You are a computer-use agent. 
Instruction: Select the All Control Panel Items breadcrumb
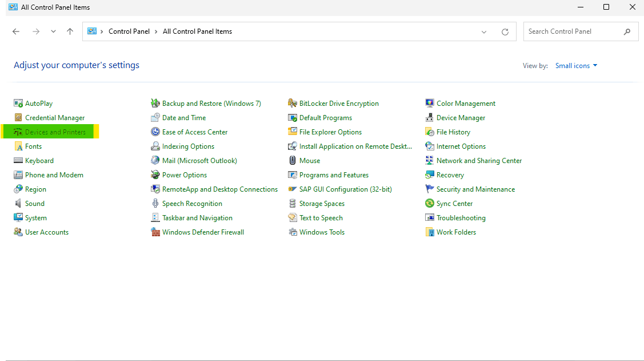197,32
